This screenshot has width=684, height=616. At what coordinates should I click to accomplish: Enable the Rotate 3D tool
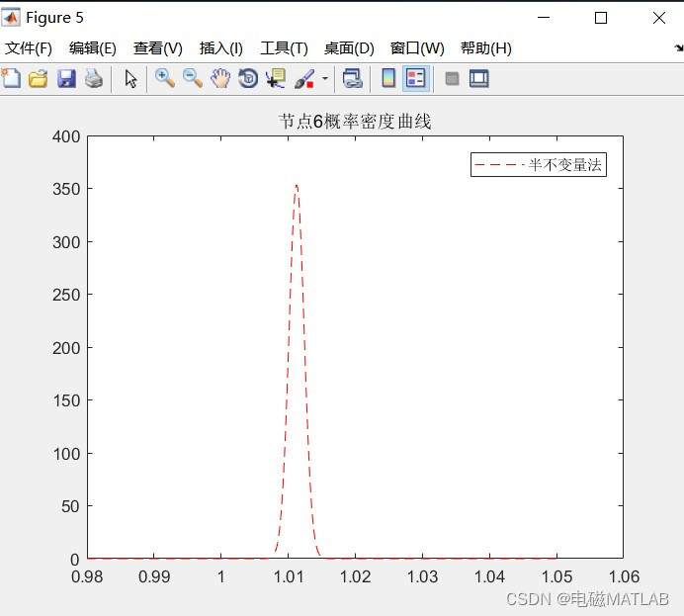pos(248,79)
